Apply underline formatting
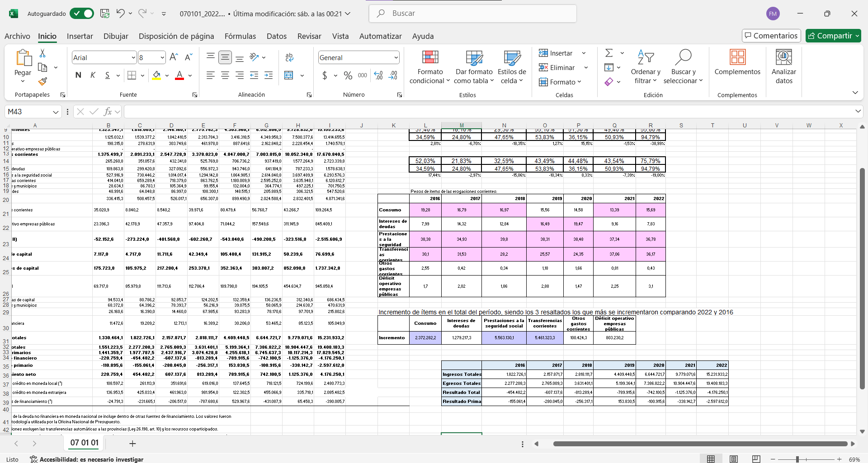Image resolution: width=868 pixels, height=463 pixels. [108, 75]
